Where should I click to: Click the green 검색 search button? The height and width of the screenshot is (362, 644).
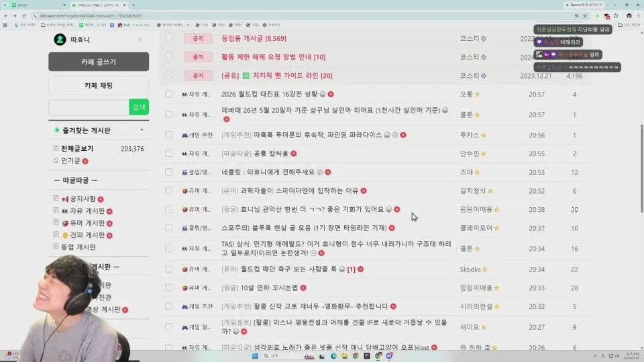pyautogui.click(x=139, y=107)
